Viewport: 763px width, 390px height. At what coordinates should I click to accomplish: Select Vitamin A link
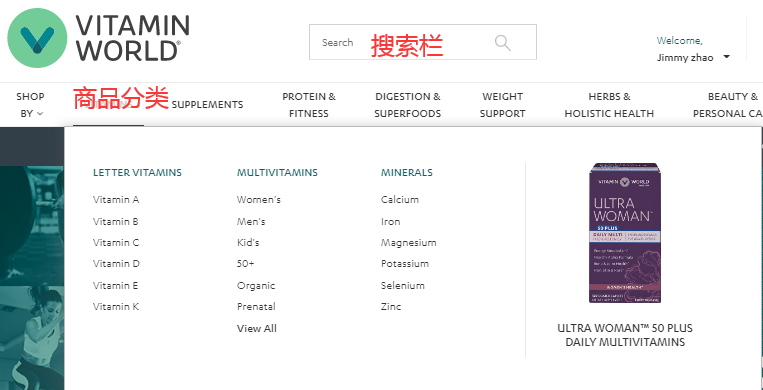tap(116, 200)
